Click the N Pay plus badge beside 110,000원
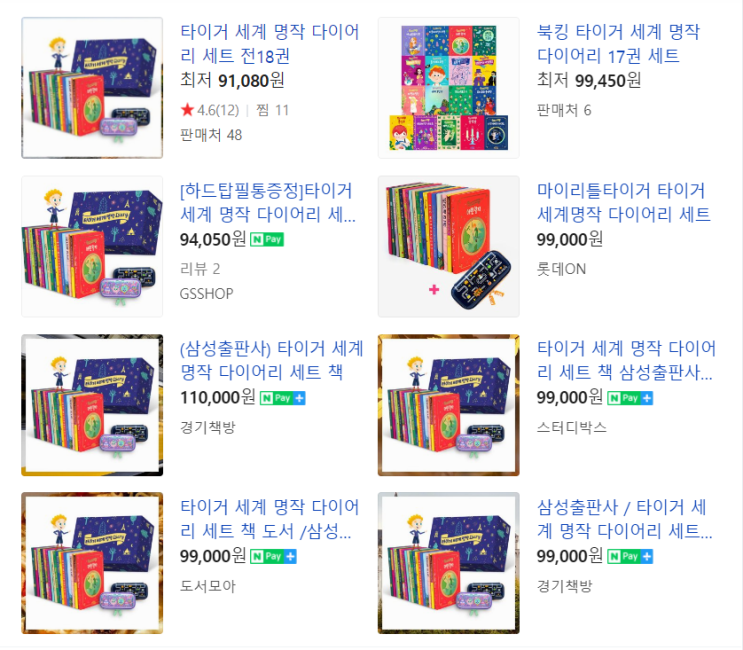This screenshot has width=743, height=650. (282, 398)
